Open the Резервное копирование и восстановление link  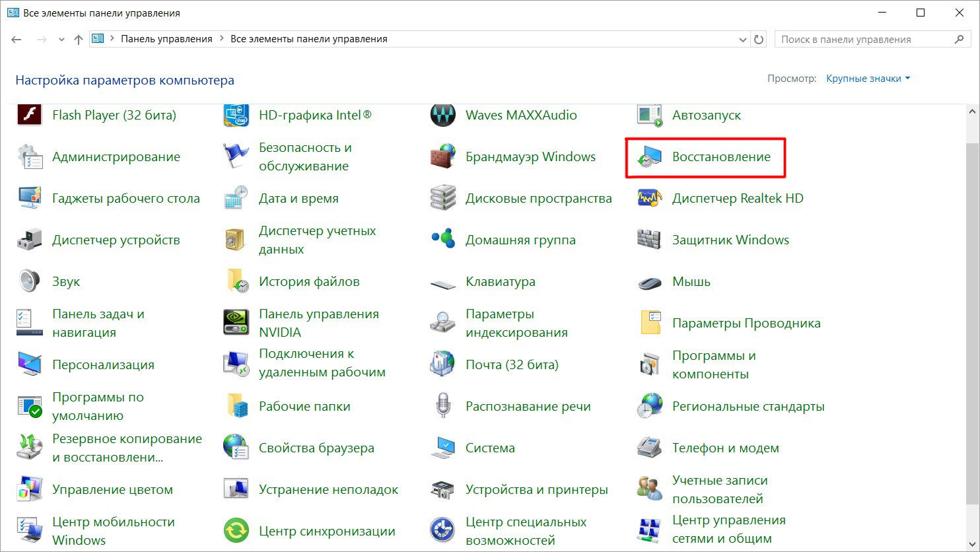point(127,448)
